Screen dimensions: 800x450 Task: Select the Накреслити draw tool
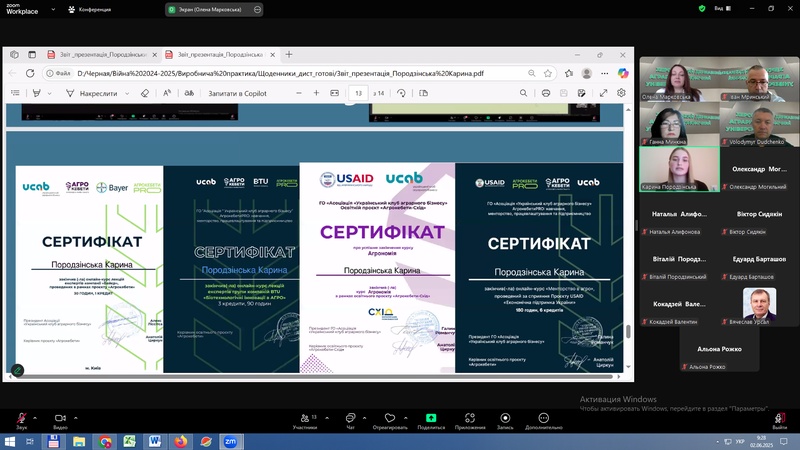click(92, 93)
